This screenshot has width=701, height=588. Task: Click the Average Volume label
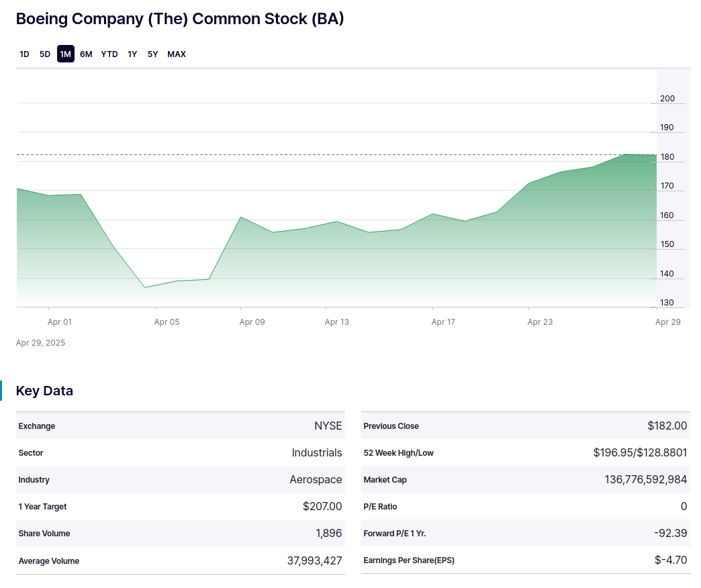click(49, 560)
